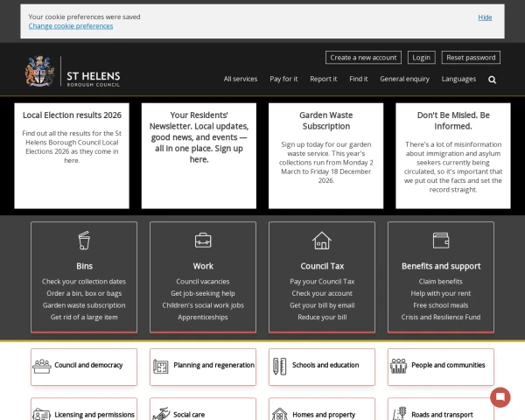Open Homes and property text link
525x420 pixels.
(324, 415)
